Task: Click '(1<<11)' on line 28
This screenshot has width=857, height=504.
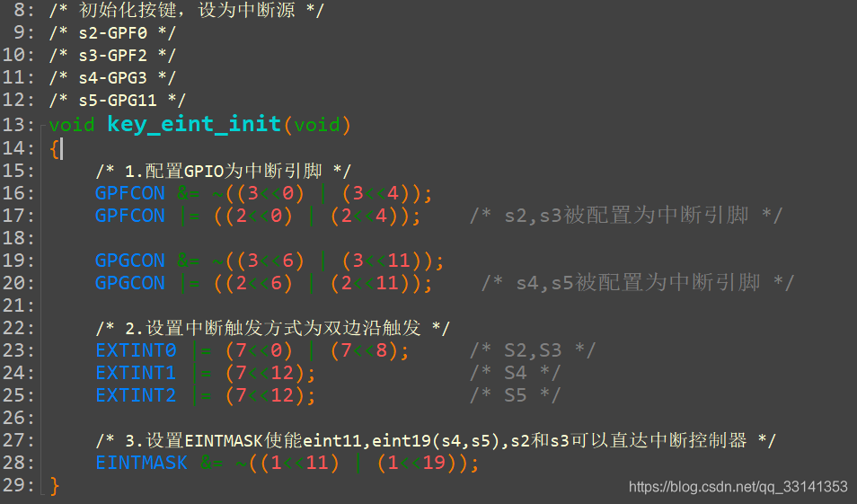Action: [x=300, y=463]
